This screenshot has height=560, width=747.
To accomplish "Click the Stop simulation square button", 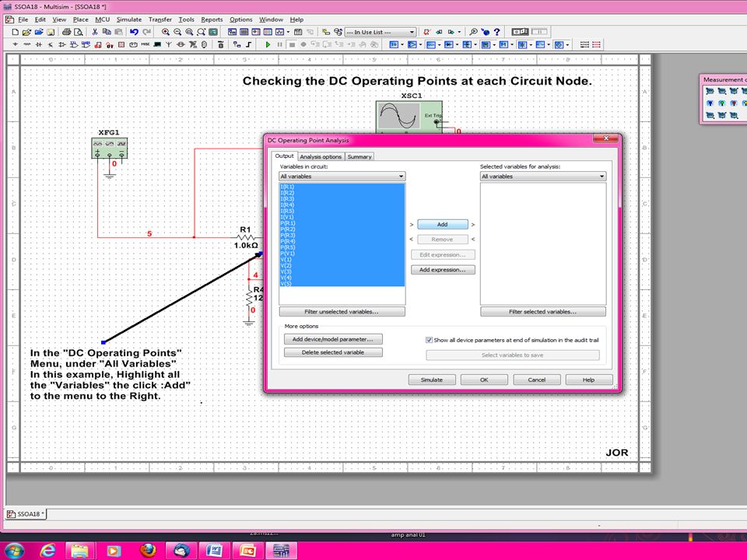I will [x=292, y=44].
